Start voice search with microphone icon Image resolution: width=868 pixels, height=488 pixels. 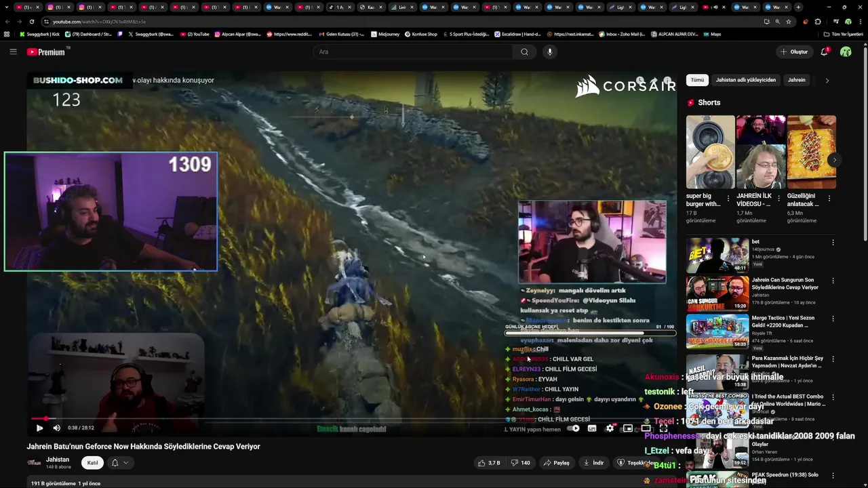tap(550, 52)
